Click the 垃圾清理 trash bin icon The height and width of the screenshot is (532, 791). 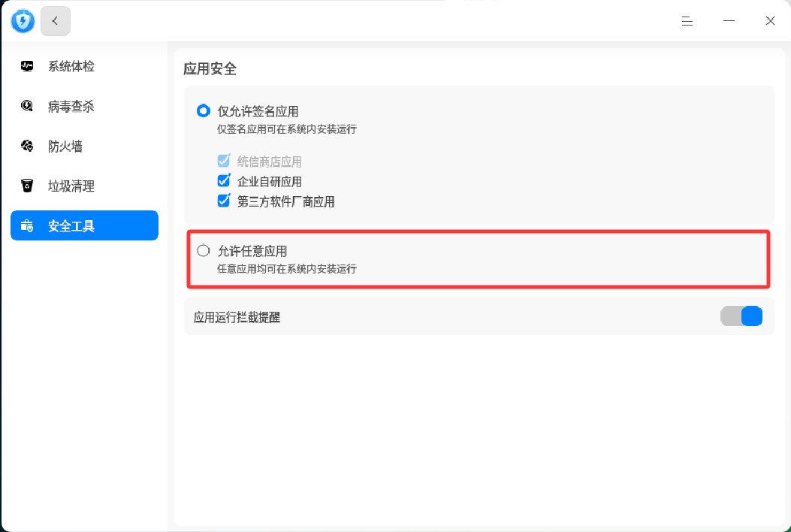tap(27, 186)
